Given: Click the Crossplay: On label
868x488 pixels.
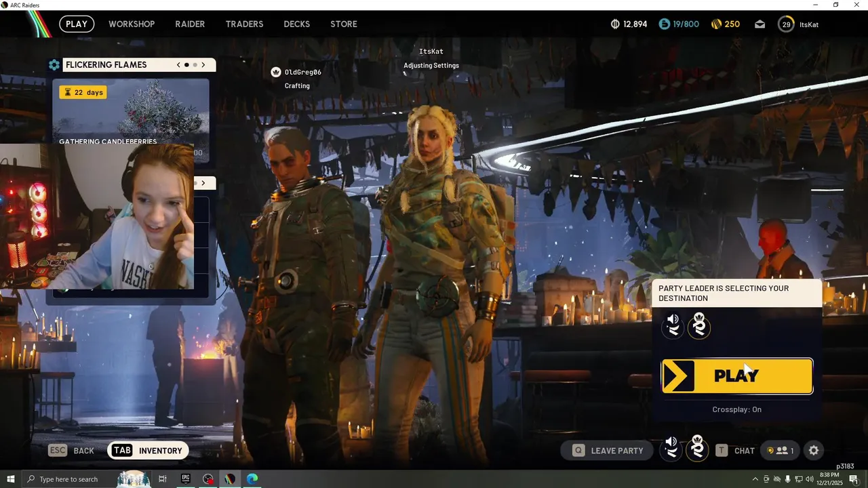Looking at the screenshot, I should [737, 409].
